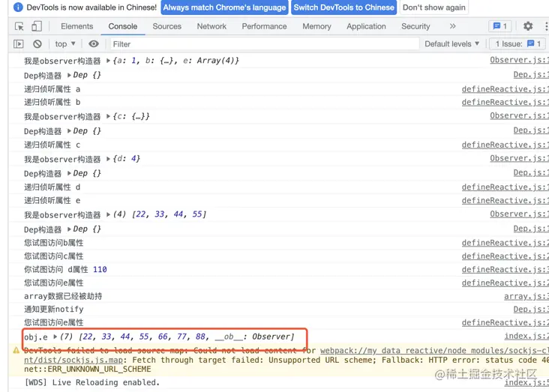Open defineReactive.js link for 递归侦听属性 b
549x392 pixels.
pos(505,102)
